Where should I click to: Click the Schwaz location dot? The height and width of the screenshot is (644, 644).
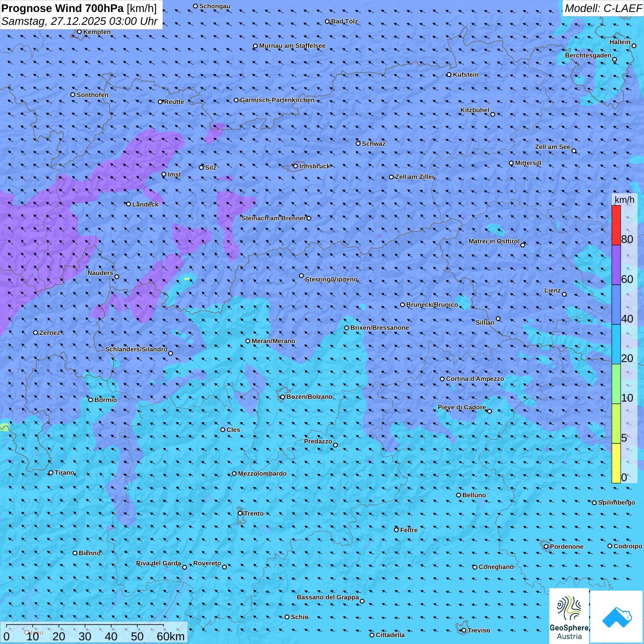[x=358, y=144]
